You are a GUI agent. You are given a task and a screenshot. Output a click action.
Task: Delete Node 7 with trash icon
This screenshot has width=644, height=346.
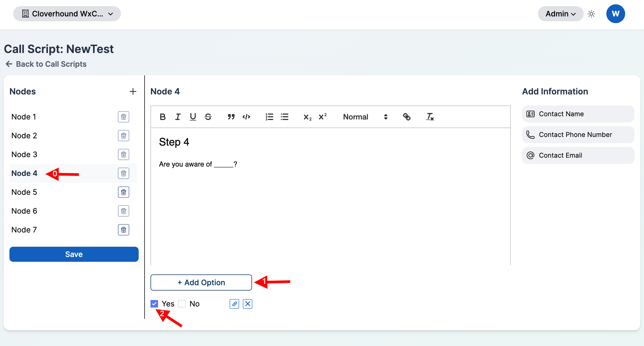tap(124, 230)
